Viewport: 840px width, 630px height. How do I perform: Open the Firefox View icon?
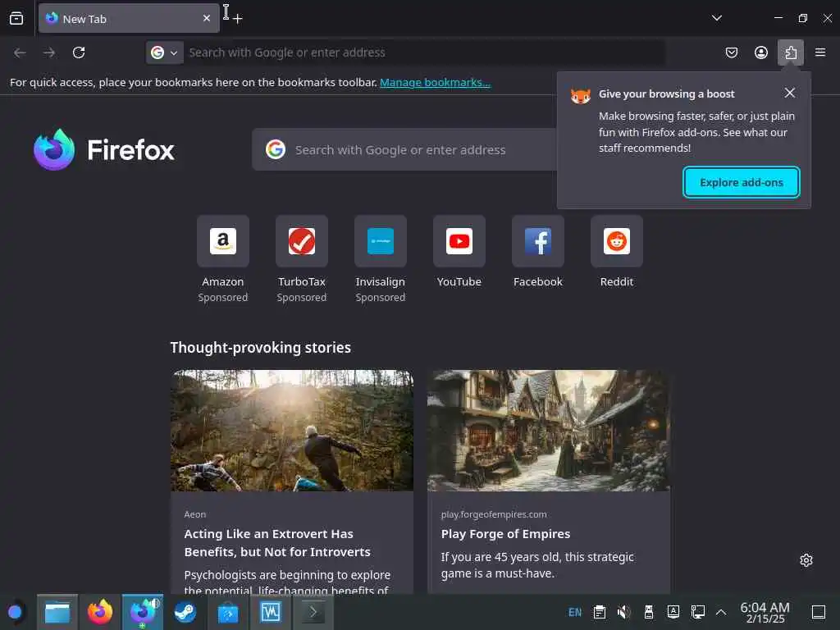pyautogui.click(x=16, y=18)
